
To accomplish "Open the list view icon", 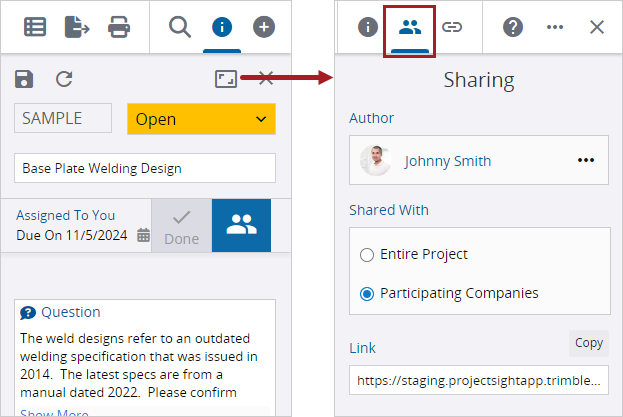I will pyautogui.click(x=35, y=27).
